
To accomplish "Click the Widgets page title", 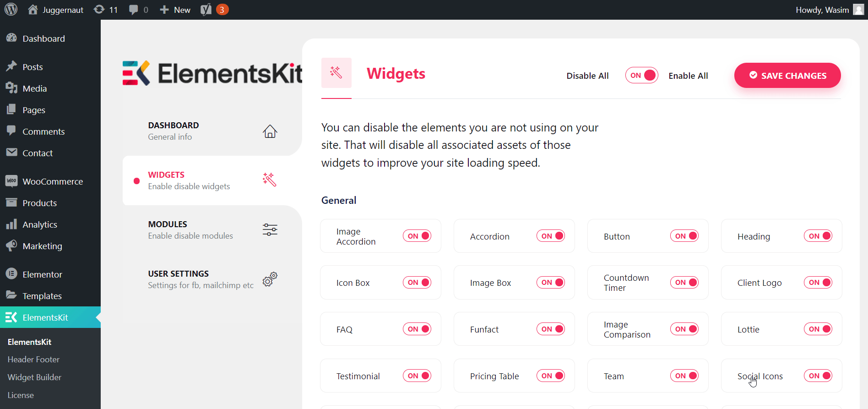I will (x=396, y=73).
